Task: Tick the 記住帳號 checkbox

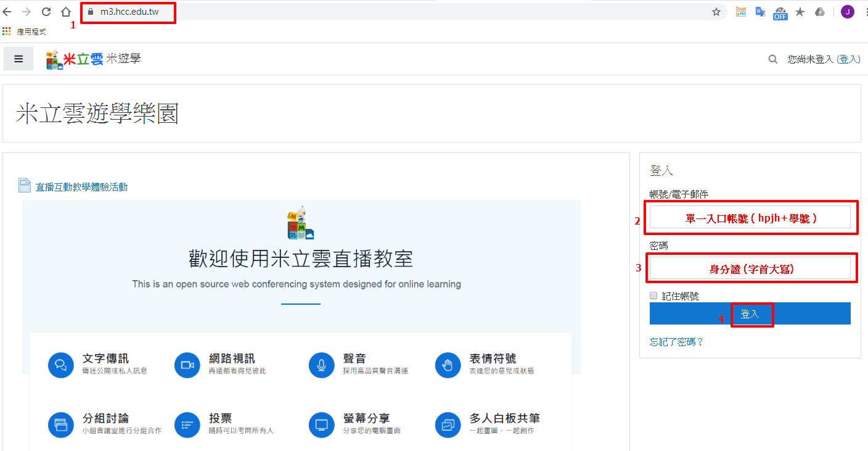Action: (654, 296)
